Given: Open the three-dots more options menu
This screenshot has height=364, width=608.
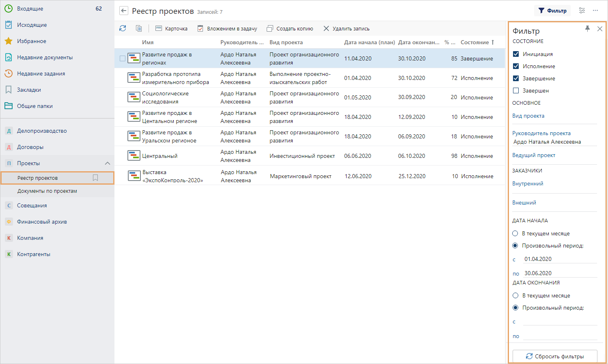Looking at the screenshot, I should click(595, 11).
